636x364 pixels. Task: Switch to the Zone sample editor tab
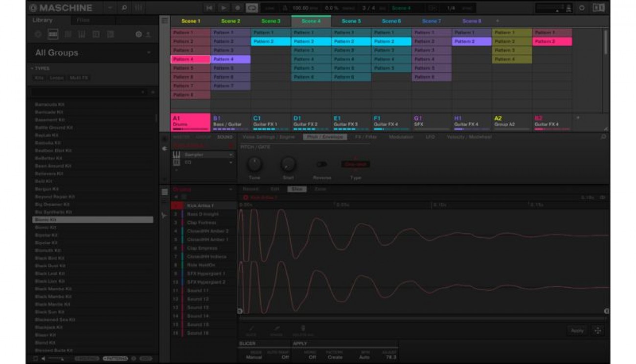click(x=320, y=189)
